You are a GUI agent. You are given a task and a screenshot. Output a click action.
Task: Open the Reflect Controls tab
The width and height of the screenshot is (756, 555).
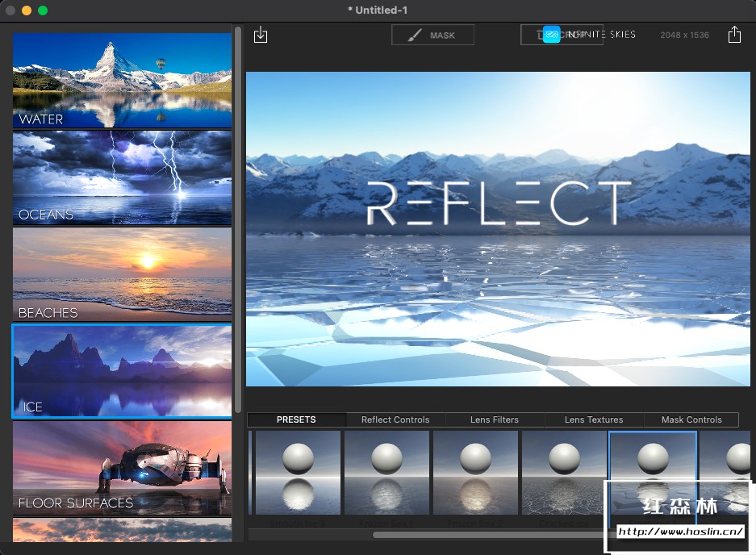pos(395,419)
